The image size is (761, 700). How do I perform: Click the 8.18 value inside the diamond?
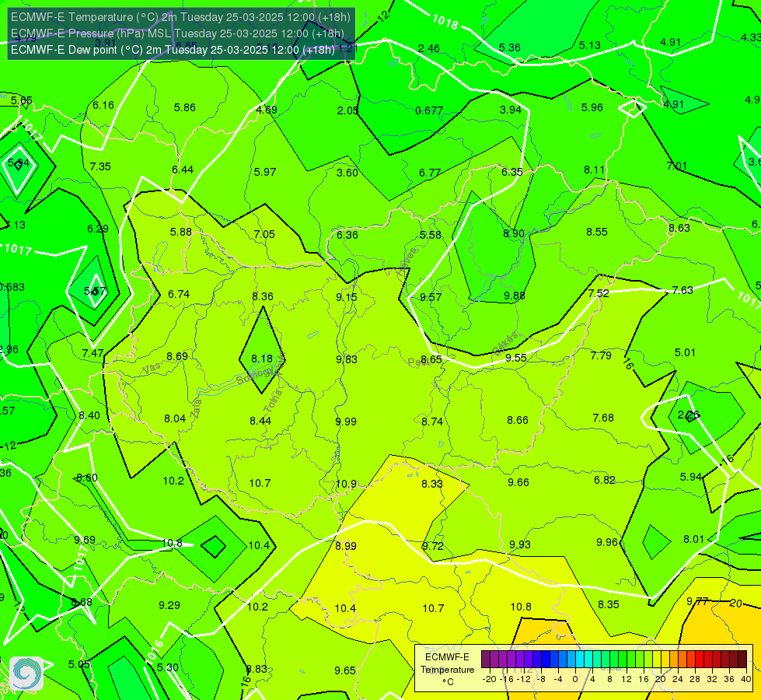point(262,359)
